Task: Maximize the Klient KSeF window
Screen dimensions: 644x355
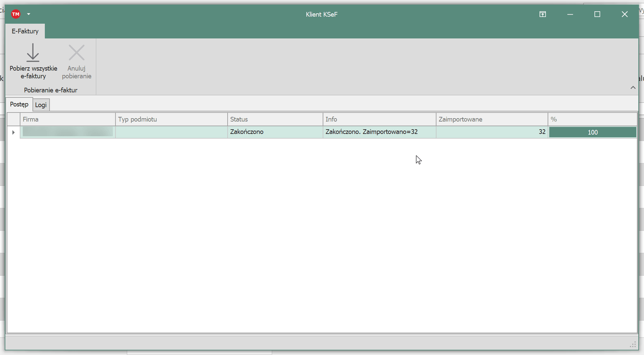Action: [x=597, y=14]
